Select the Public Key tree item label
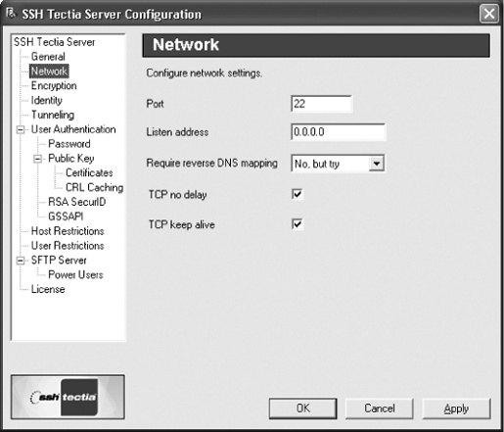The image size is (504, 432). coord(71,159)
